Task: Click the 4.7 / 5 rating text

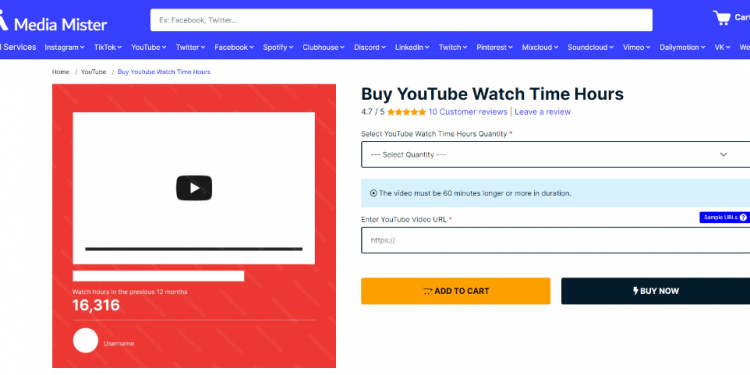Action: click(373, 112)
